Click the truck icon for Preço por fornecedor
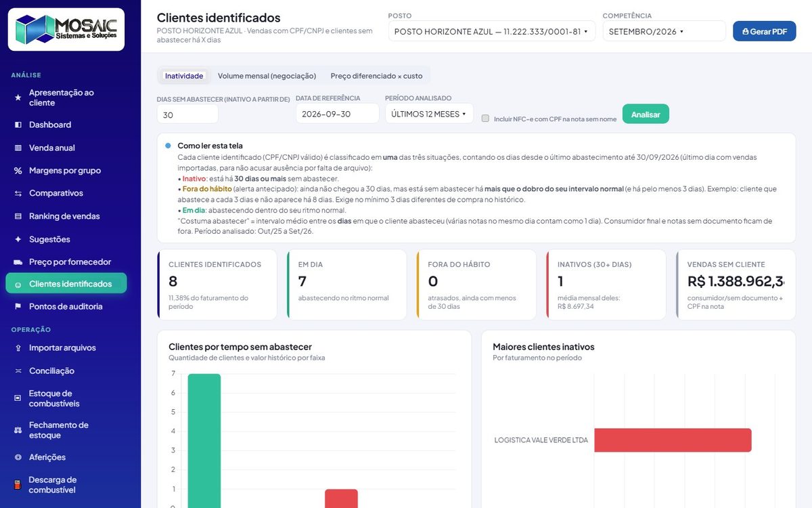This screenshot has width=812, height=508. [18, 262]
